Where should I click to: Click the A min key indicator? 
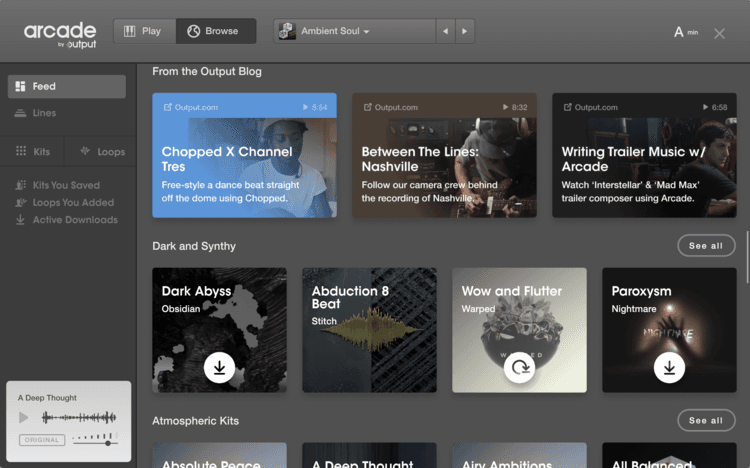(x=686, y=32)
